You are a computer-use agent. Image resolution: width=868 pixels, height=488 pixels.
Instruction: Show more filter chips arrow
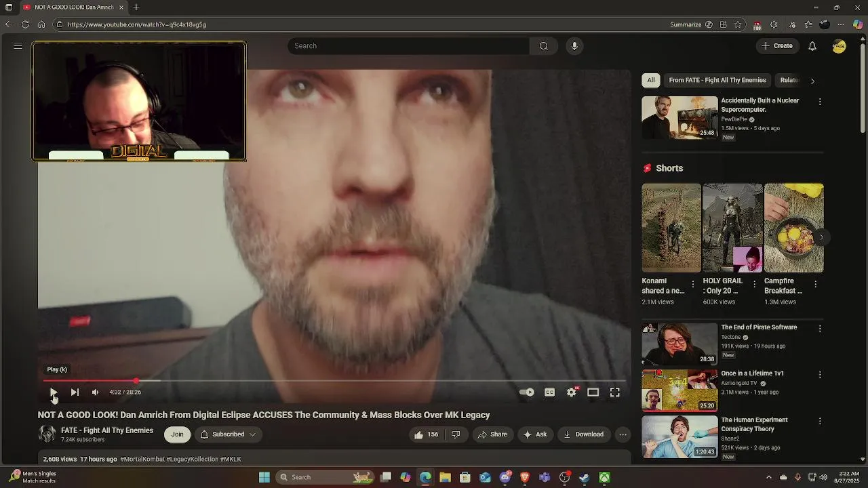tap(812, 81)
